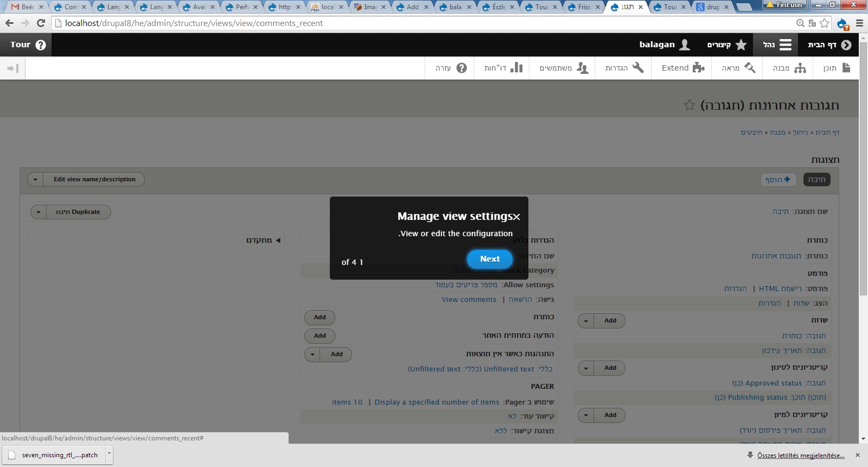The image size is (868, 467).
Task: Click the הוסף add display button
Action: point(778,180)
